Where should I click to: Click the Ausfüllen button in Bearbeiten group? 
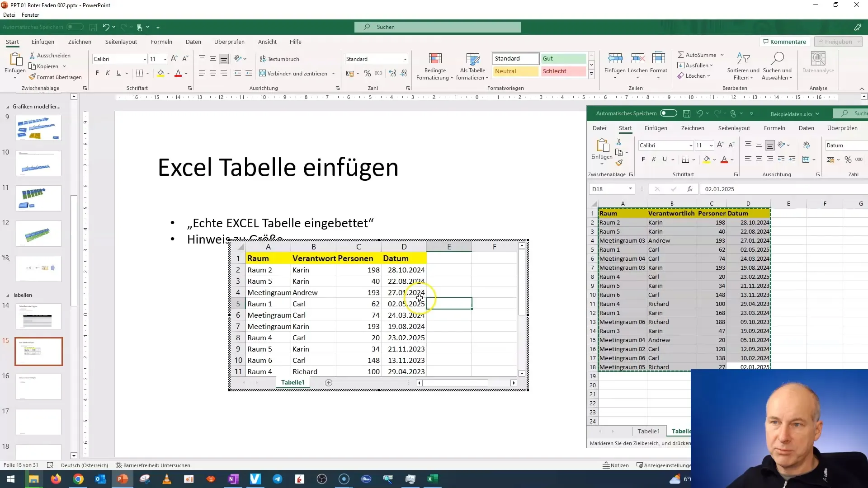click(x=695, y=66)
